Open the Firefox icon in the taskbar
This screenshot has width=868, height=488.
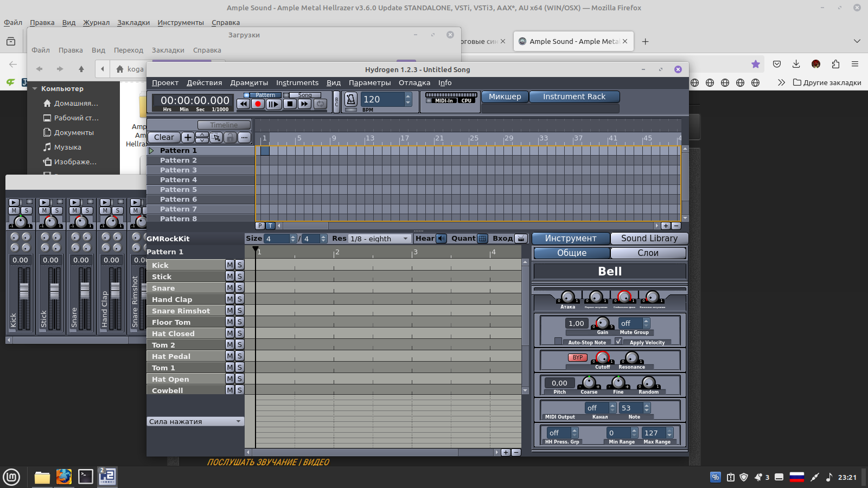click(x=64, y=477)
